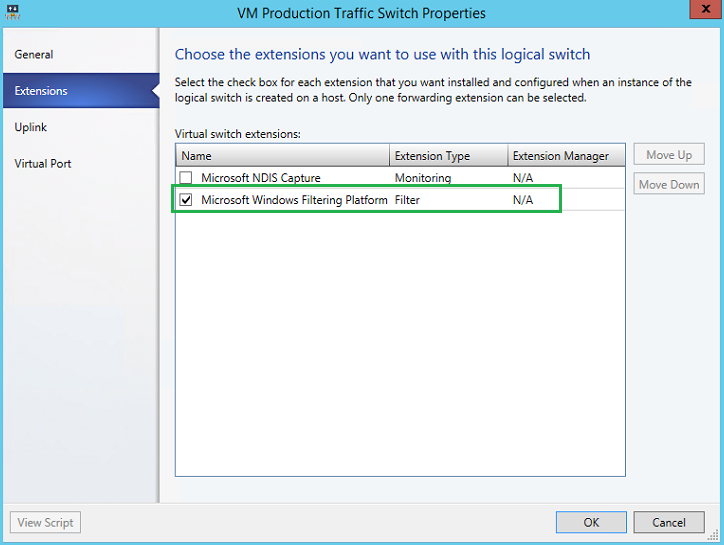Open View Script

click(45, 522)
